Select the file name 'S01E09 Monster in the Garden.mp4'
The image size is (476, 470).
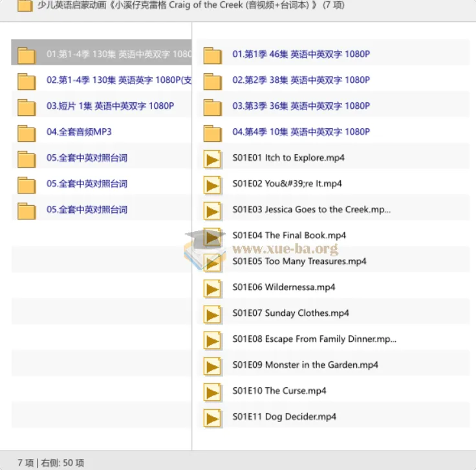(305, 364)
